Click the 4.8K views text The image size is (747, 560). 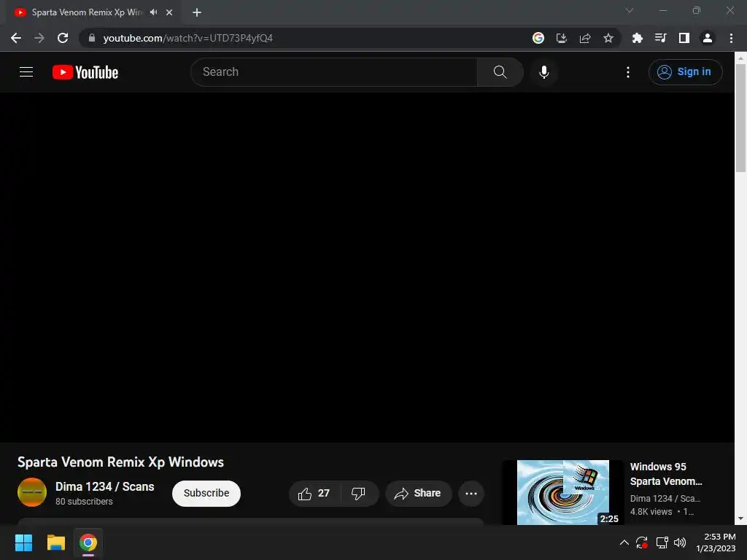click(651, 512)
